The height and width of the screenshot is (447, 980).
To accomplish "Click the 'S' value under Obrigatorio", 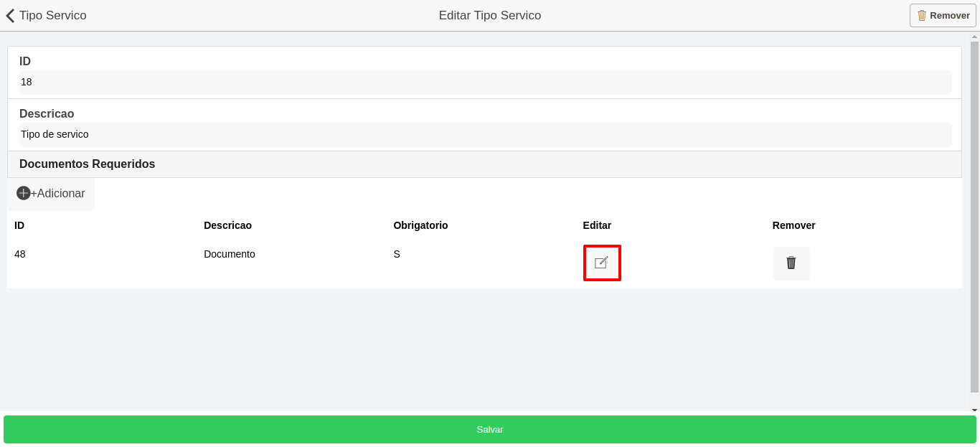I will 397,254.
